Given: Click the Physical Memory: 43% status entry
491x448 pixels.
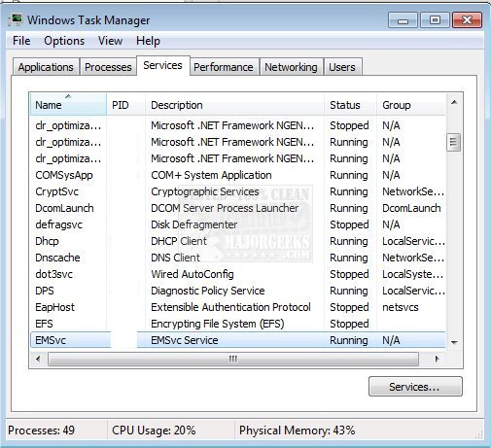Looking at the screenshot, I should (297, 431).
